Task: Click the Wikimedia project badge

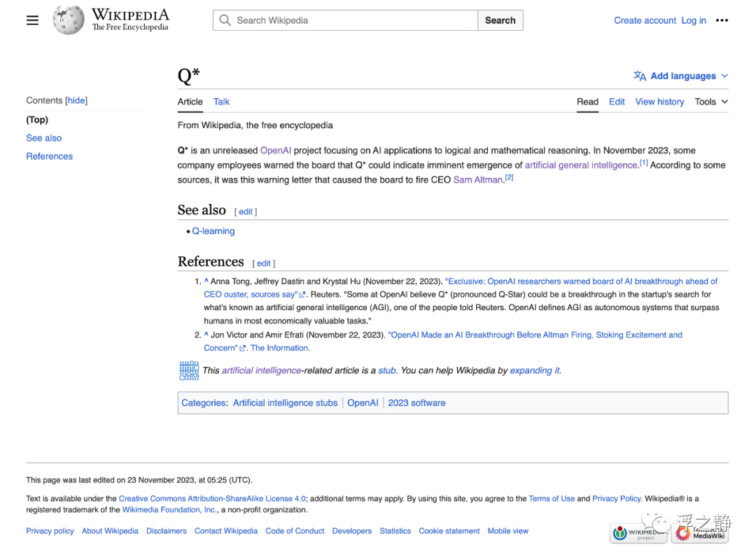Action: point(638,534)
